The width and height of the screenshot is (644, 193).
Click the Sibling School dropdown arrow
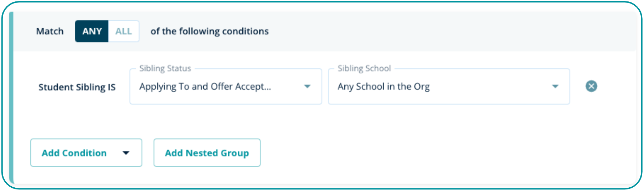click(555, 86)
